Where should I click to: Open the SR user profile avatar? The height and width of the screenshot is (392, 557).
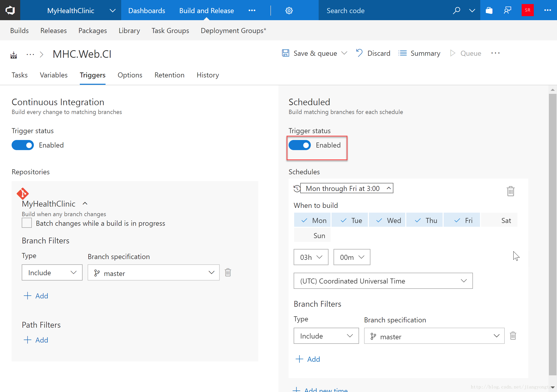(527, 10)
